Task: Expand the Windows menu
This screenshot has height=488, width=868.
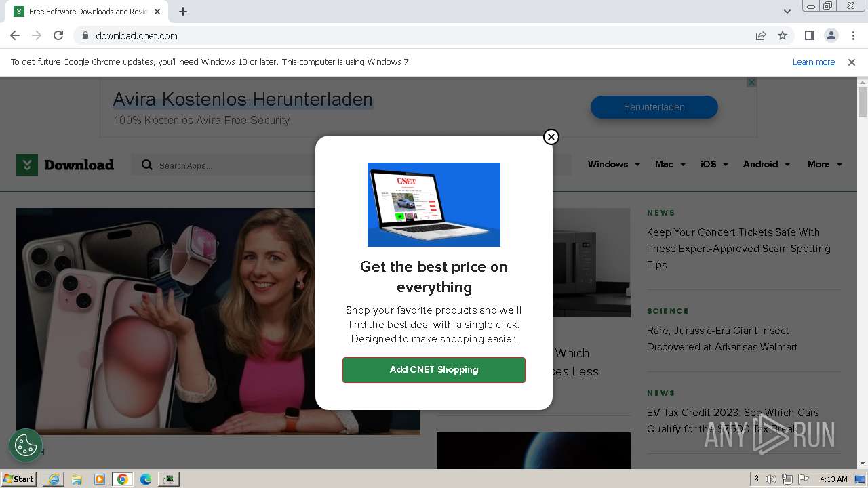Action: click(x=614, y=164)
